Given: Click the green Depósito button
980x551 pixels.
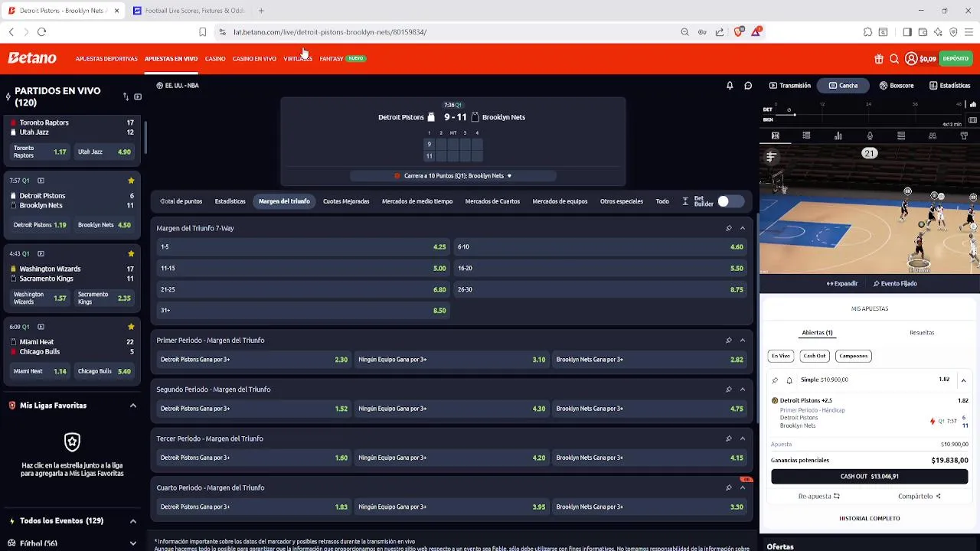Looking at the screenshot, I should pos(955,59).
